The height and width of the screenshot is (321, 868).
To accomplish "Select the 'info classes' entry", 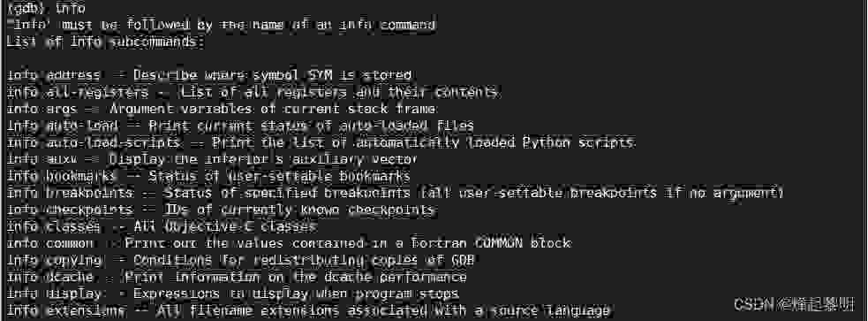I will [x=162, y=226].
